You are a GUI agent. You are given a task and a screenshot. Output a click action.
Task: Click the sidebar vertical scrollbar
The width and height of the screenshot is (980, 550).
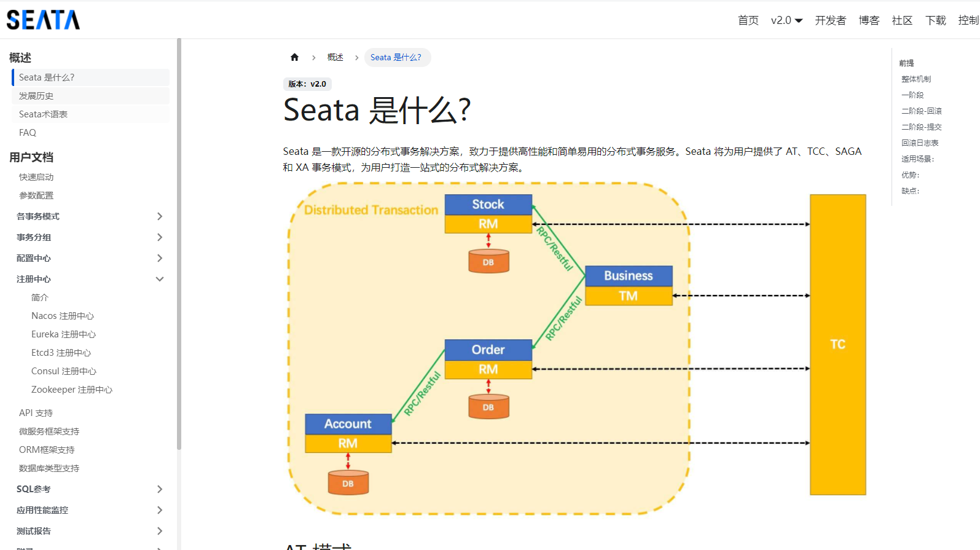[179, 244]
